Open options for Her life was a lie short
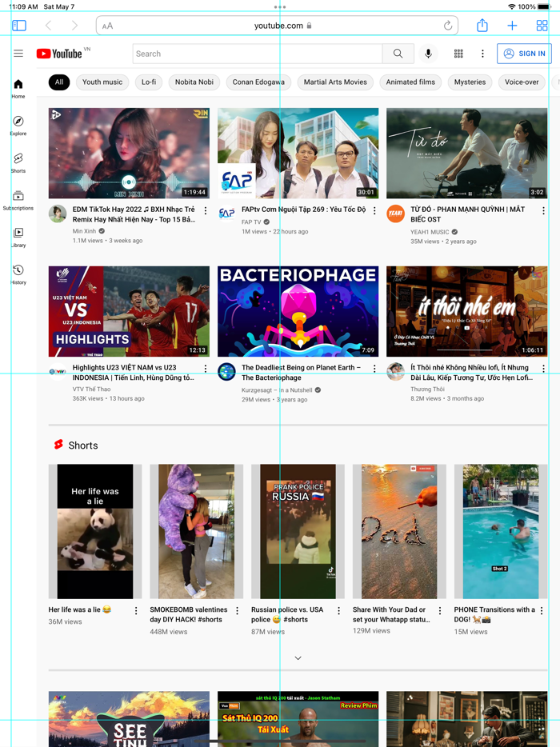560x747 pixels. click(136, 611)
